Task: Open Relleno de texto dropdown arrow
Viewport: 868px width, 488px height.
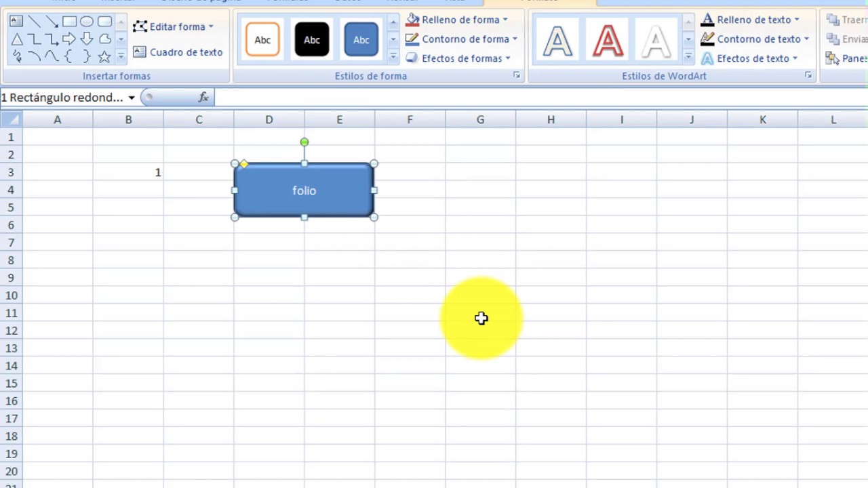Action: tap(797, 20)
